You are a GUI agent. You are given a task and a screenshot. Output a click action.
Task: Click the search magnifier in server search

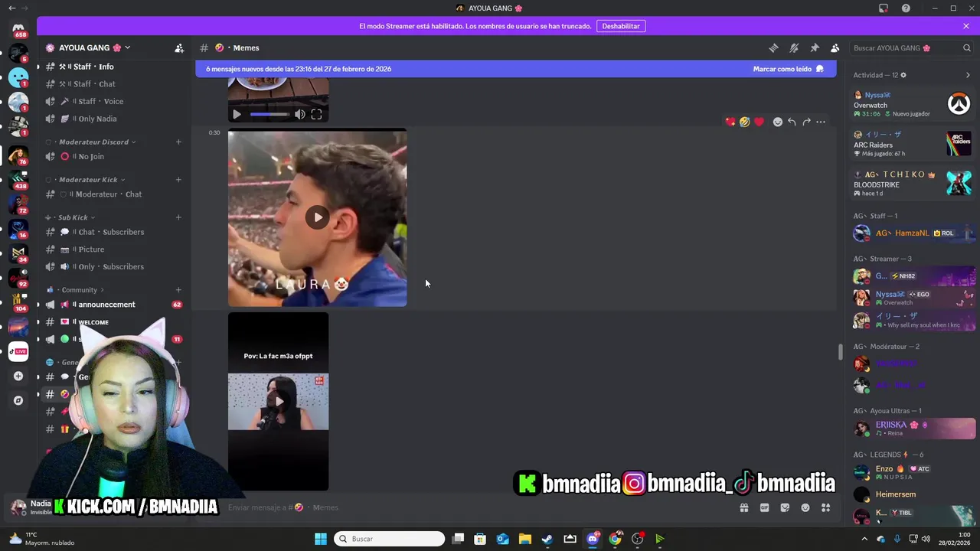click(967, 47)
